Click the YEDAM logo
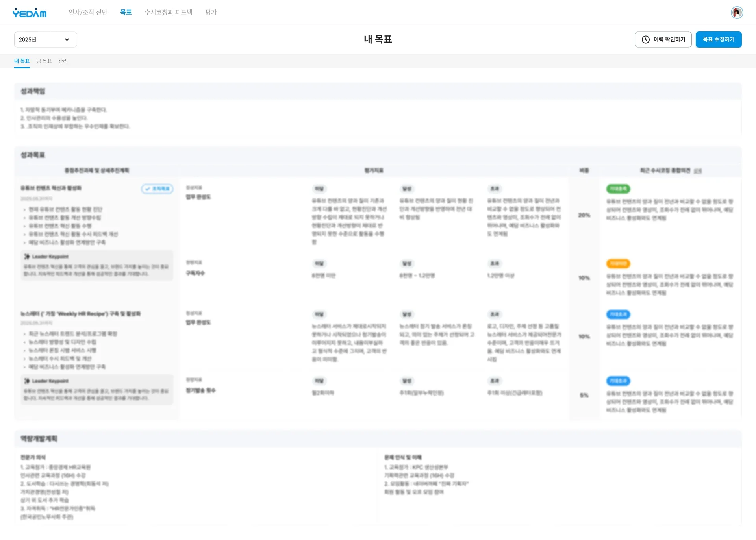Screen dimensions: 756x540 [30, 13]
